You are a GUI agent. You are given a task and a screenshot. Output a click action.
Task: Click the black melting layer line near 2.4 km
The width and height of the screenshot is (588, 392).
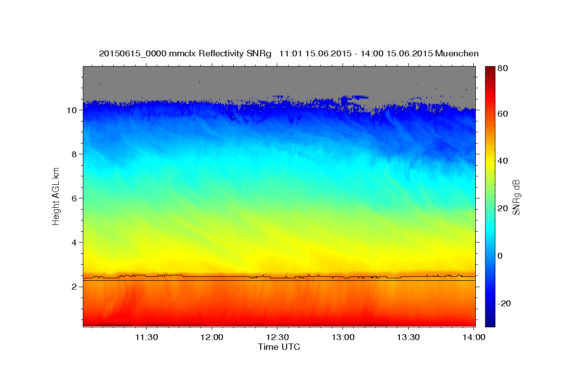point(279,277)
